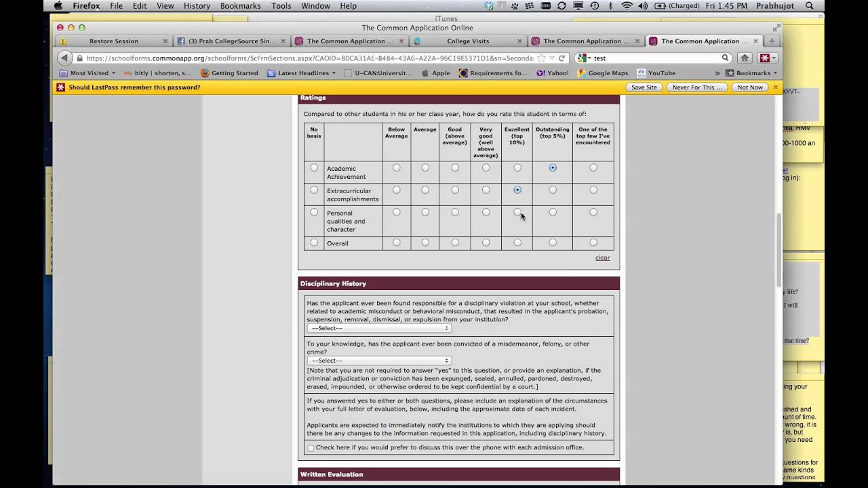Image resolution: width=868 pixels, height=488 pixels.
Task: Open Bookmarks menu in bookmarks bar
Action: [x=751, y=73]
